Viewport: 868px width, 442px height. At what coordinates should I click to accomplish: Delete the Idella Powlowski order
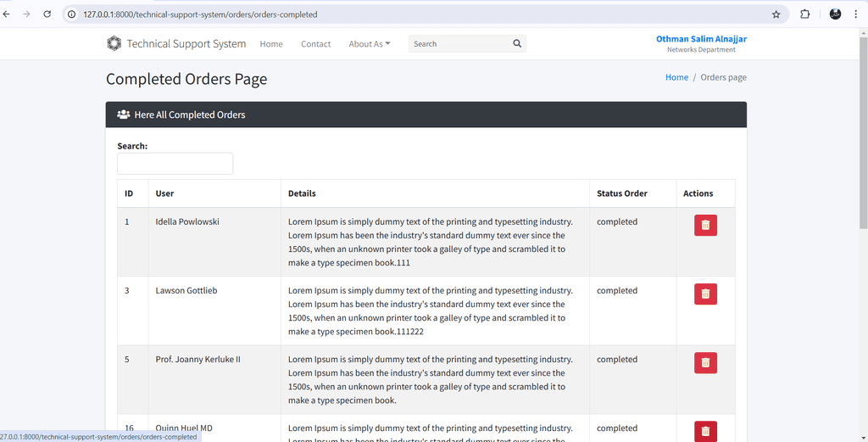705,225
